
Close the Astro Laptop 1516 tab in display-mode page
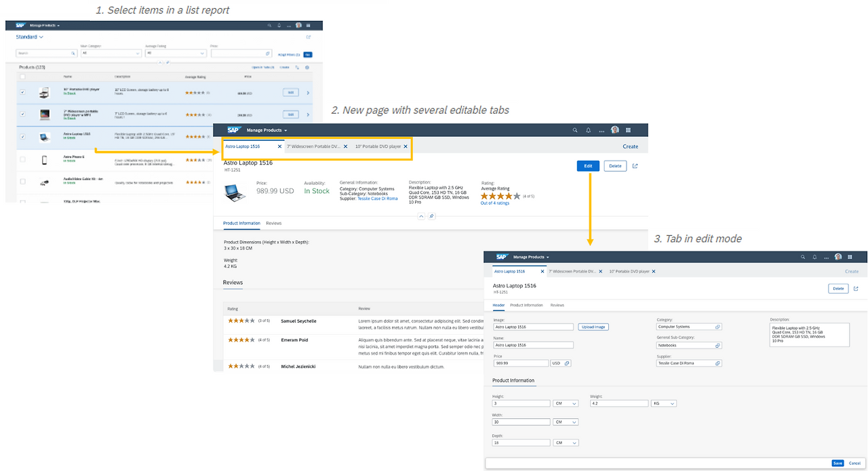(x=279, y=146)
